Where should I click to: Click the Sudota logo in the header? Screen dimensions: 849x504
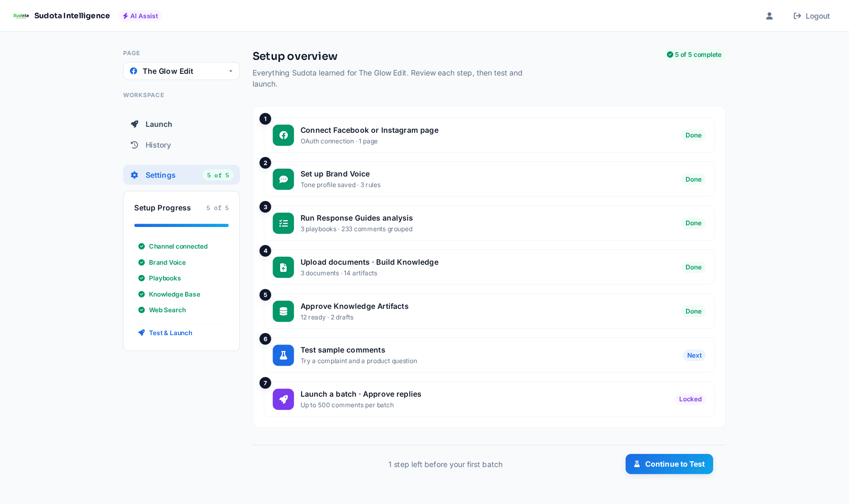[21, 16]
